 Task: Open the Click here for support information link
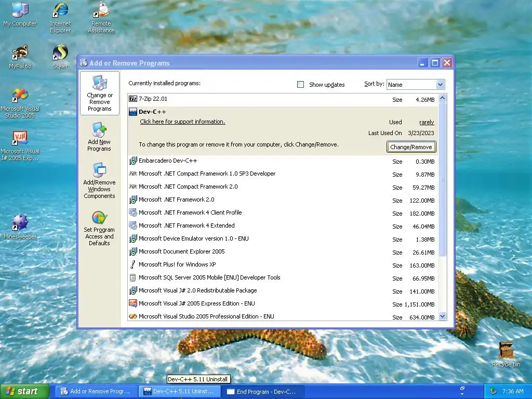coord(182,122)
